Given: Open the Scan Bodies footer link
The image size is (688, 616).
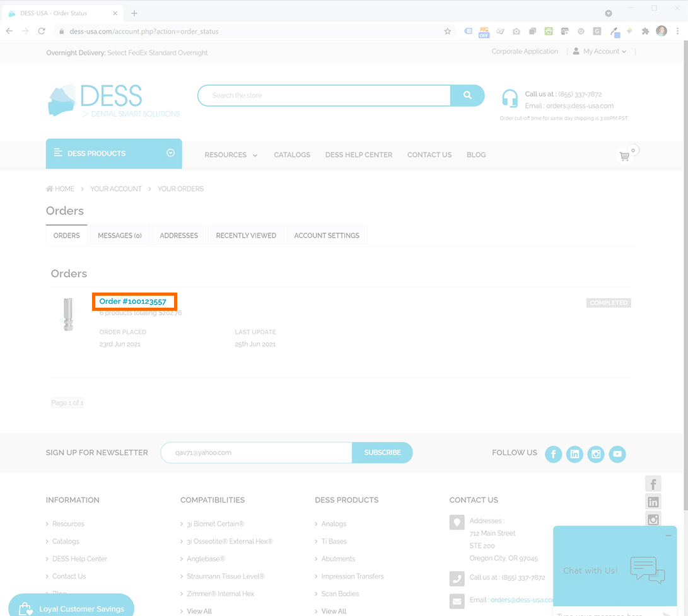Looking at the screenshot, I should [340, 594].
